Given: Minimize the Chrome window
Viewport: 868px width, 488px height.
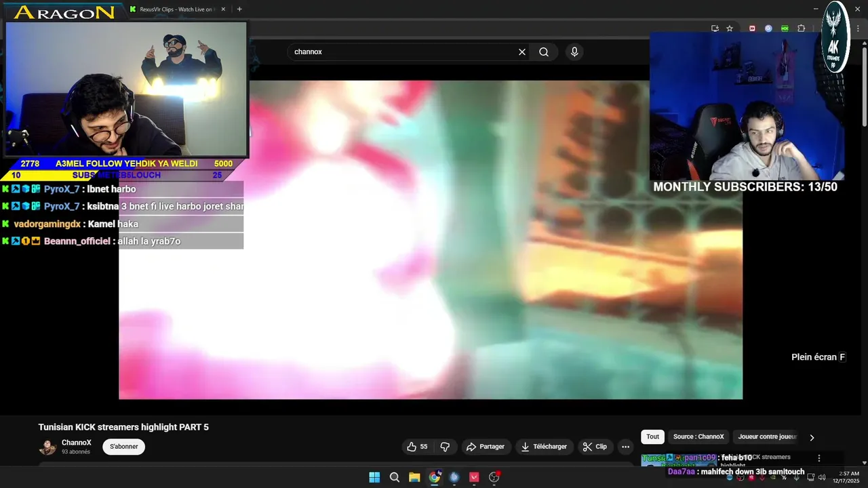Looking at the screenshot, I should (x=816, y=9).
